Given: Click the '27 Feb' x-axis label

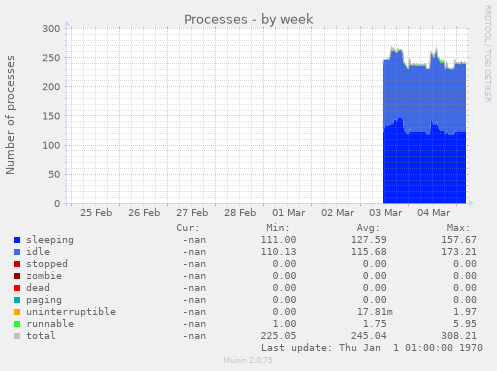Looking at the screenshot, I should (x=192, y=213).
